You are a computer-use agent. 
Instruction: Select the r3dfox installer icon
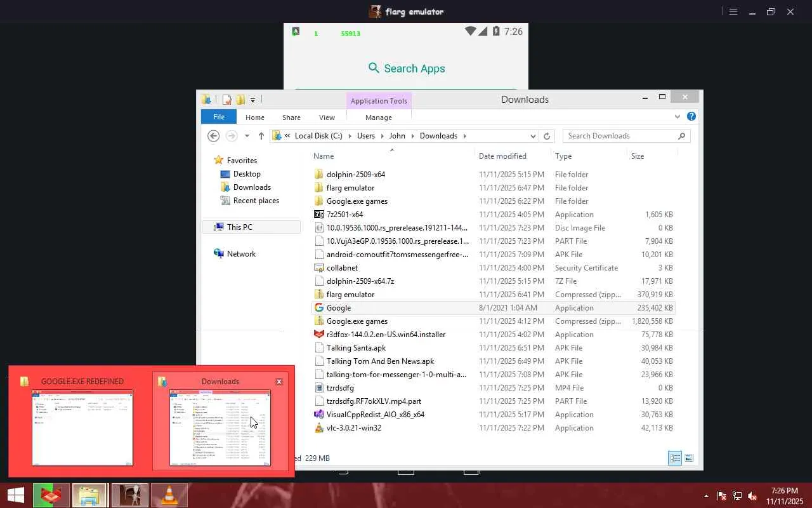click(319, 335)
